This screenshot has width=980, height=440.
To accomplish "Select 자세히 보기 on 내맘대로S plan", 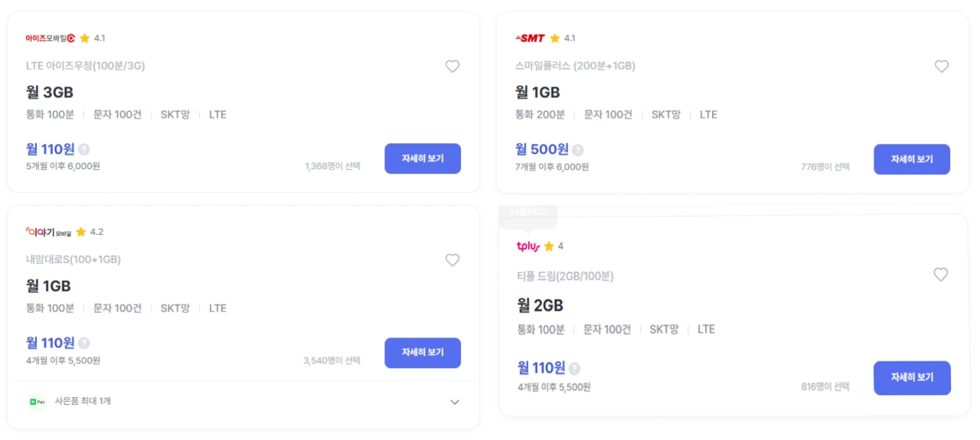I will pyautogui.click(x=423, y=353).
